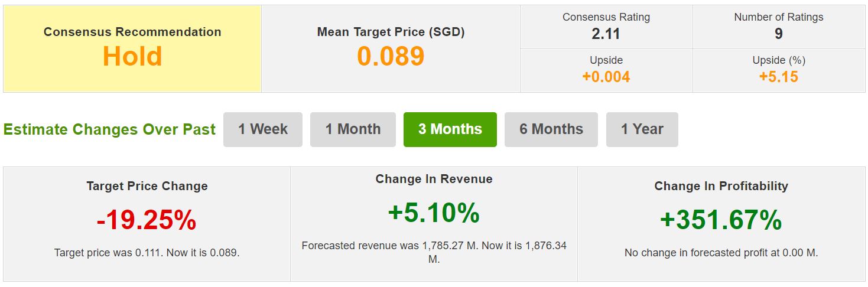868x287 pixels.
Task: Click the active 3 Months tab
Action: point(450,129)
